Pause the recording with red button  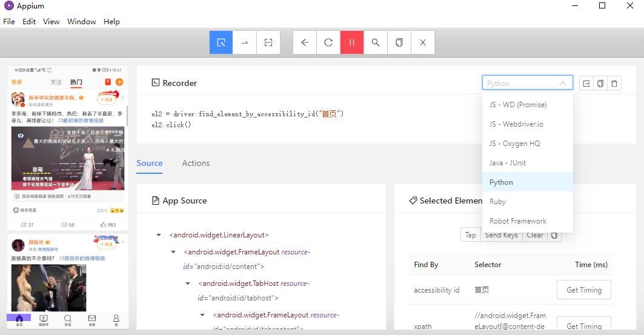tap(352, 42)
